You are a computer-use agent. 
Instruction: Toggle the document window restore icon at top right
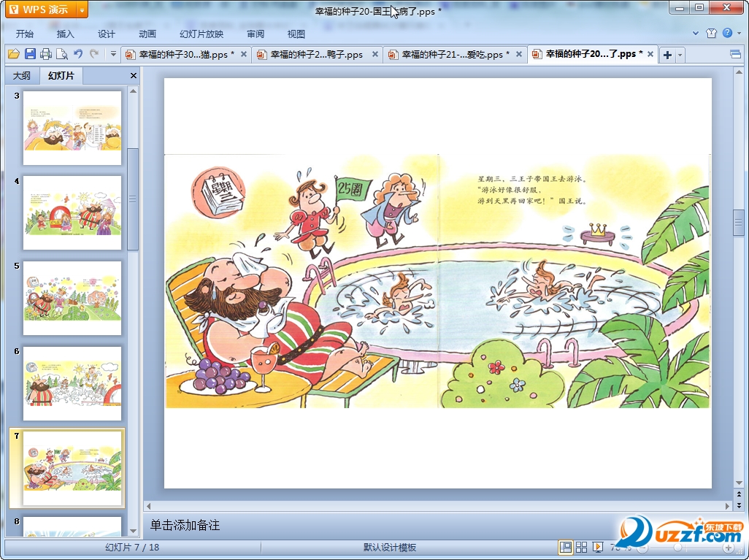click(x=736, y=54)
